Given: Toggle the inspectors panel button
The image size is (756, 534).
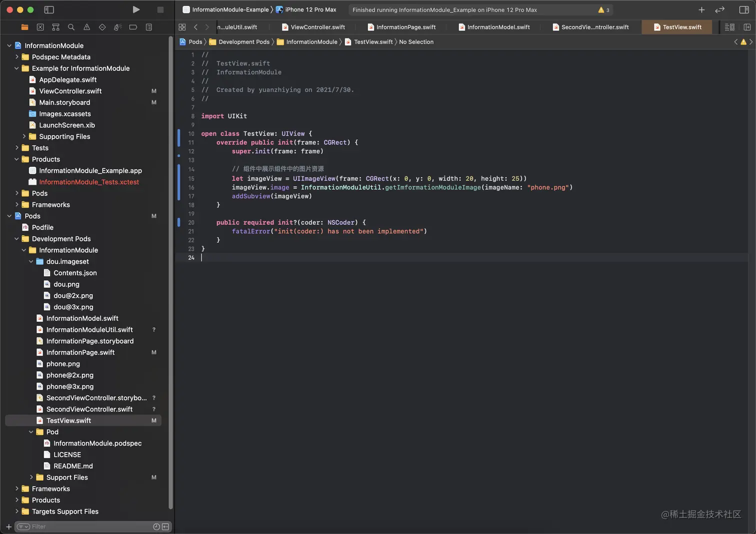Looking at the screenshot, I should 744,9.
